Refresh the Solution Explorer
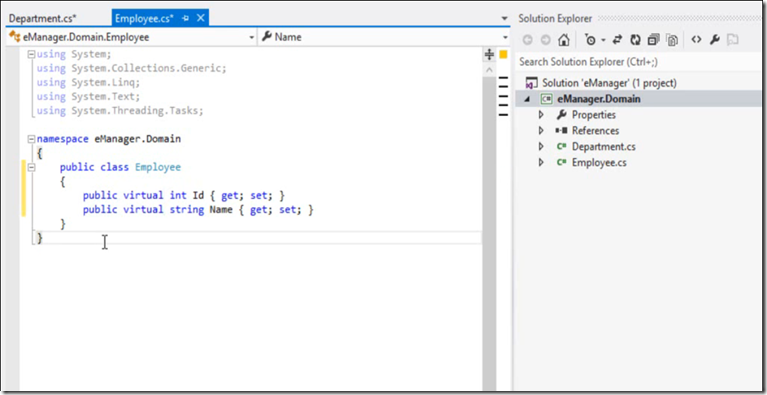This screenshot has width=767, height=395. click(x=635, y=40)
